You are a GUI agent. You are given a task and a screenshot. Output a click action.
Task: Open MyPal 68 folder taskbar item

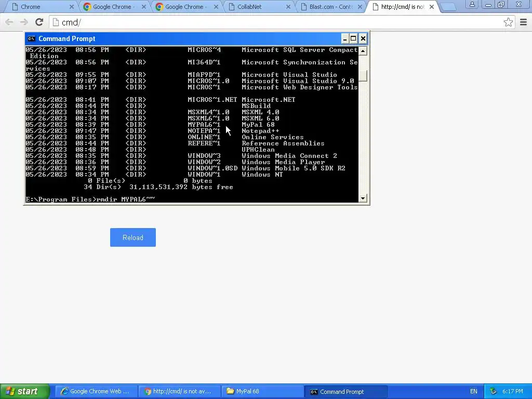click(x=262, y=391)
